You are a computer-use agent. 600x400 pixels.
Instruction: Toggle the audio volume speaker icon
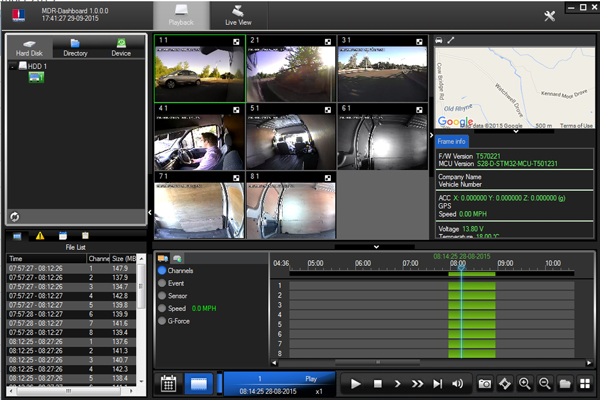(x=458, y=383)
